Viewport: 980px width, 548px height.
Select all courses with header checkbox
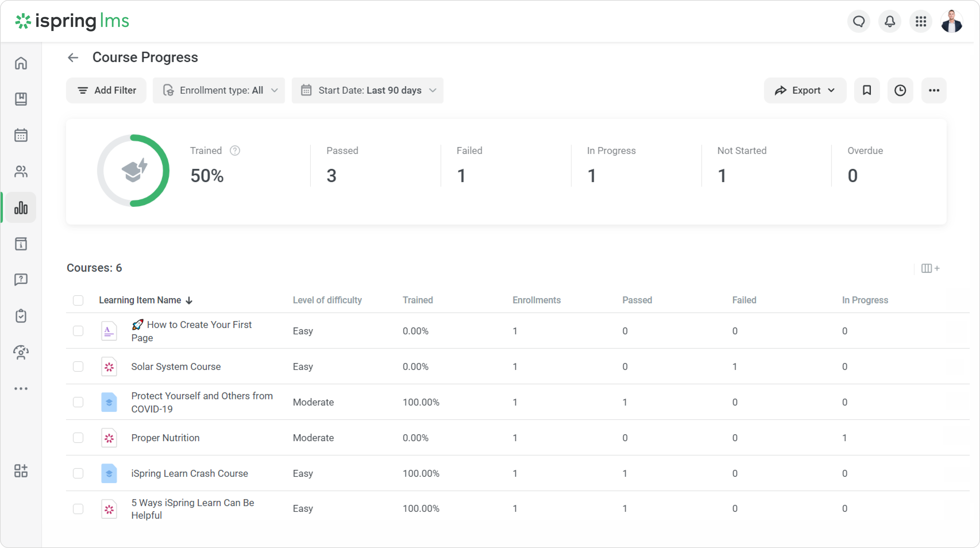coord(78,300)
